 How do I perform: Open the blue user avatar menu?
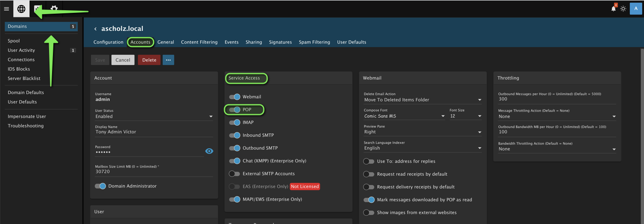tap(635, 9)
